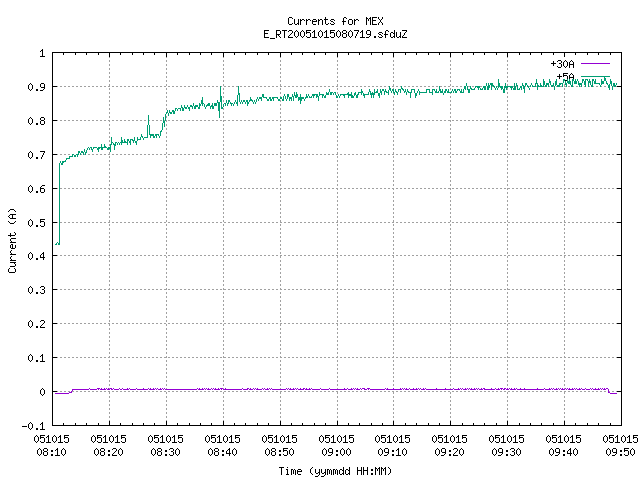Click the x-axis tick label 09:40
The height and width of the screenshot is (480, 640).
tap(564, 452)
